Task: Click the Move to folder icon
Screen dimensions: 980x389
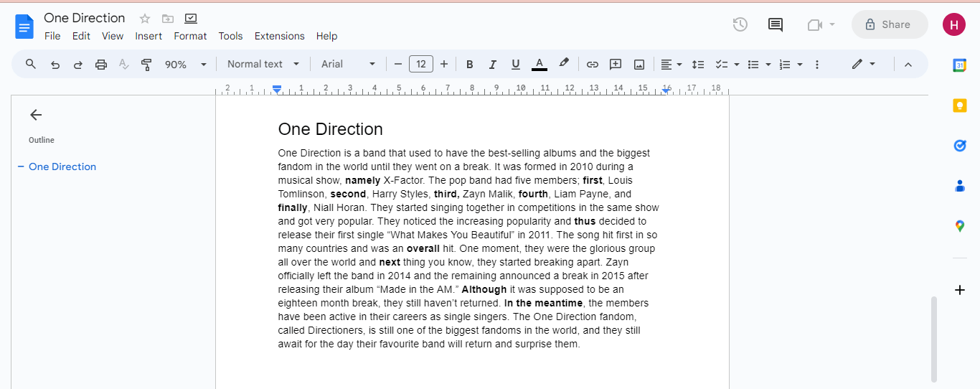Action: 168,19
